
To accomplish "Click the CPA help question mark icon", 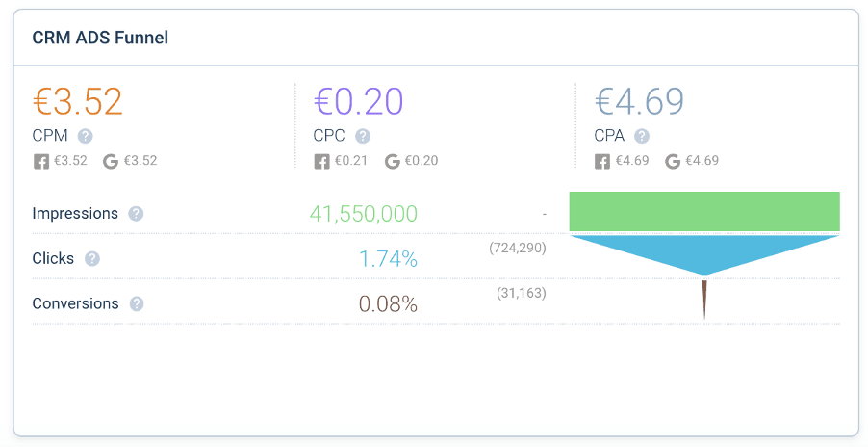I will click(x=642, y=136).
